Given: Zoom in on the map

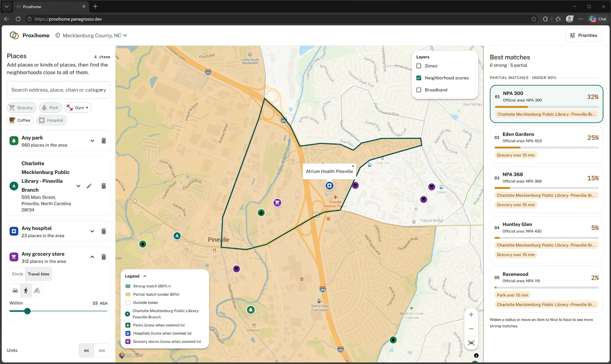Looking at the screenshot, I should click(471, 315).
